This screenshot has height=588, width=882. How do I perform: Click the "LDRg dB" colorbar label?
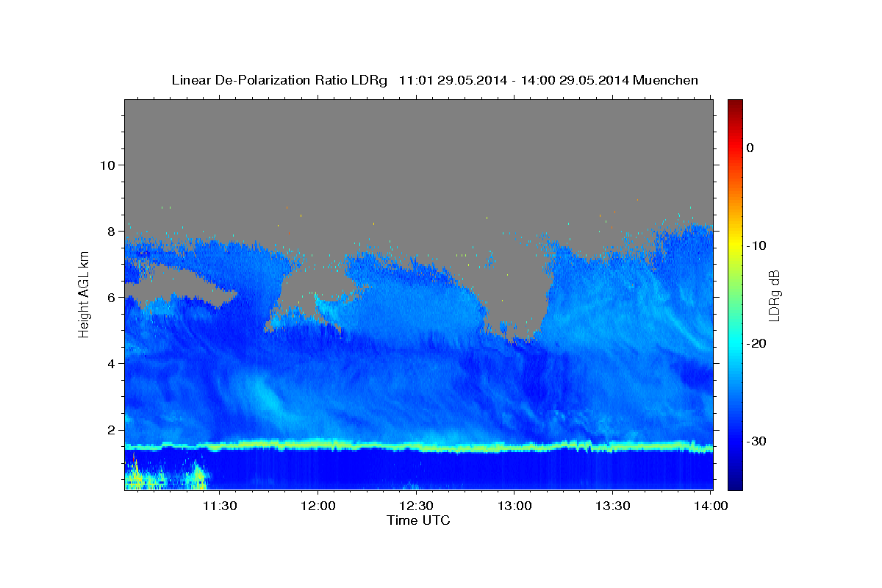[773, 295]
